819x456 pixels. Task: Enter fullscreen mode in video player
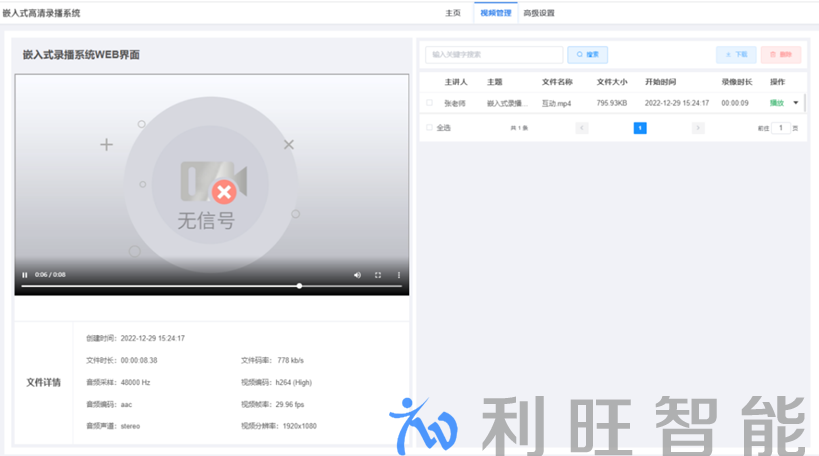click(x=378, y=274)
